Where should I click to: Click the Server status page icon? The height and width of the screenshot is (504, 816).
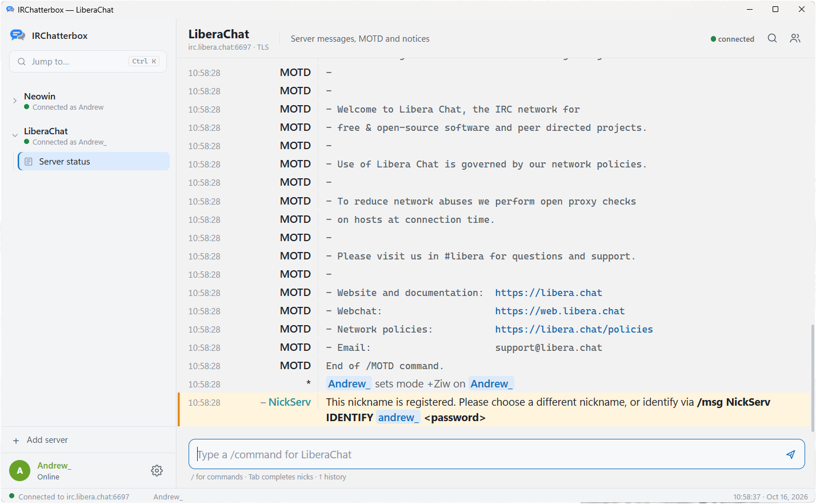[x=29, y=162]
